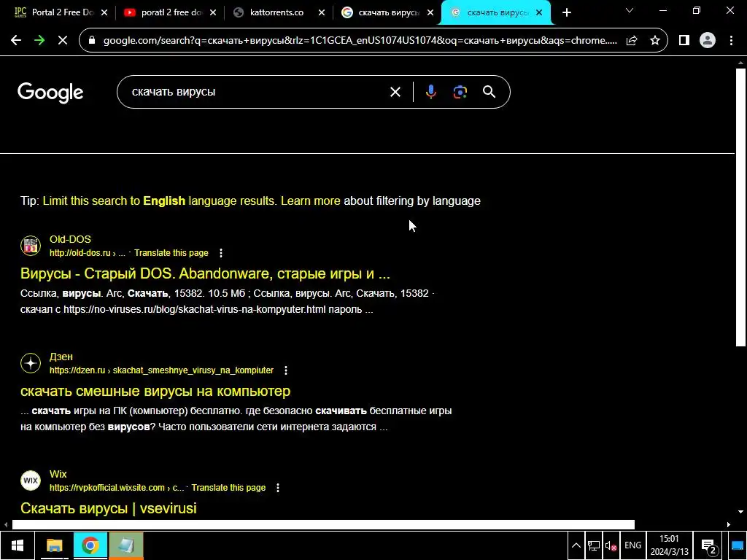The image size is (747, 560).
Task: Open the side panel icon
Action: point(684,41)
